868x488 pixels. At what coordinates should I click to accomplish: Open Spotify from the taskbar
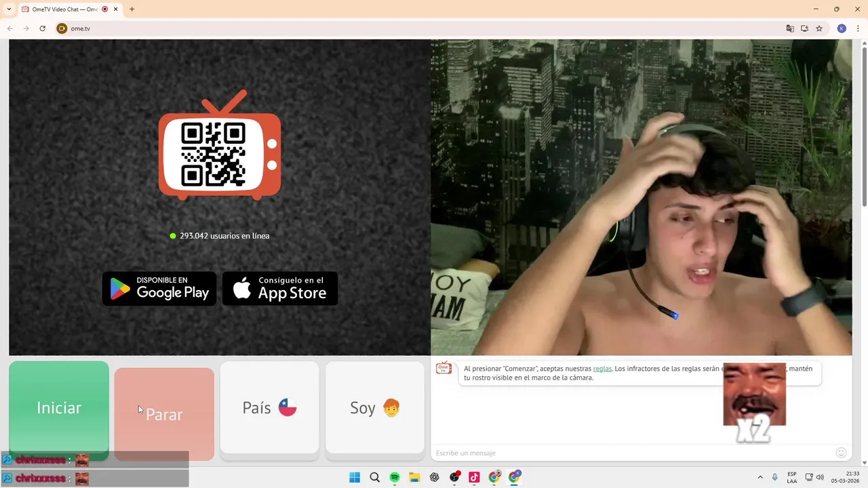(x=395, y=477)
